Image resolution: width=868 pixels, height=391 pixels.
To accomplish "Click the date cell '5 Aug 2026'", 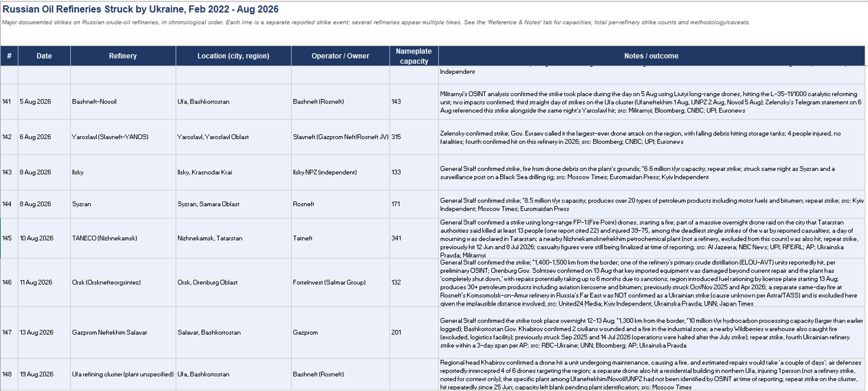I will [x=44, y=102].
